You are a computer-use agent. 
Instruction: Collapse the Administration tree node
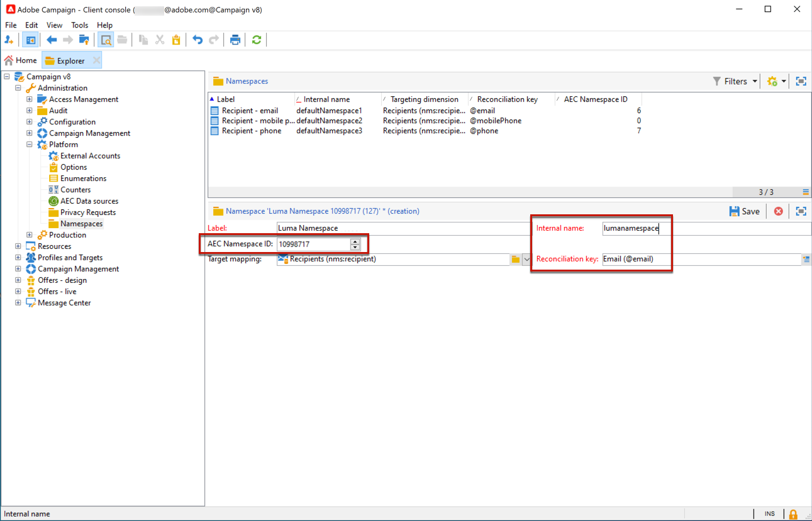coord(18,88)
